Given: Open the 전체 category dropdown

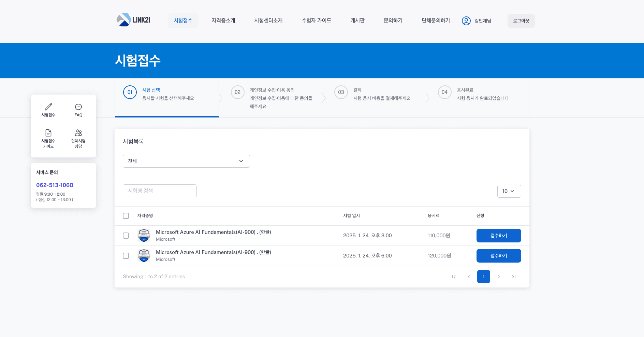Looking at the screenshot, I should 186,161.
